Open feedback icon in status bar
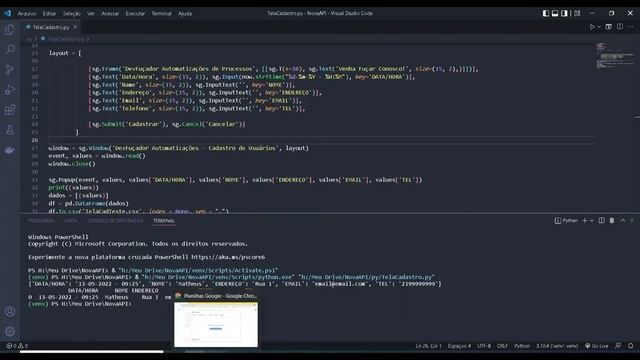The width and height of the screenshot is (640, 360). [618, 346]
